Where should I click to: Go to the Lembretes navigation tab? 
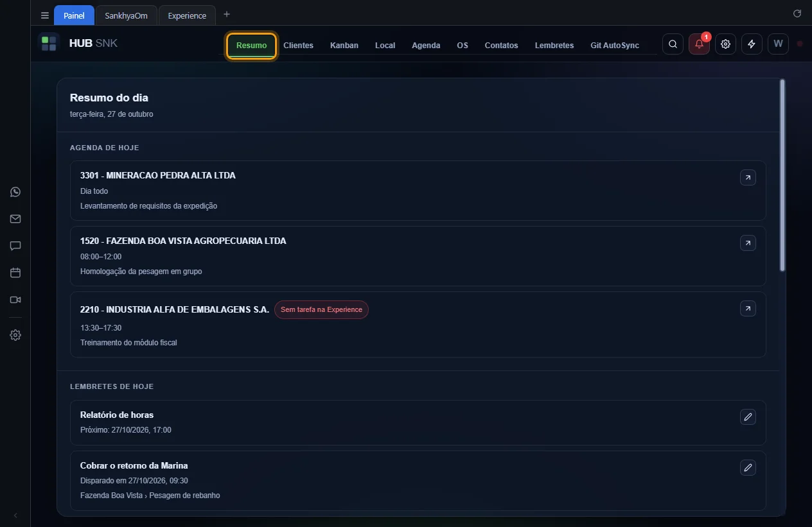554,46
